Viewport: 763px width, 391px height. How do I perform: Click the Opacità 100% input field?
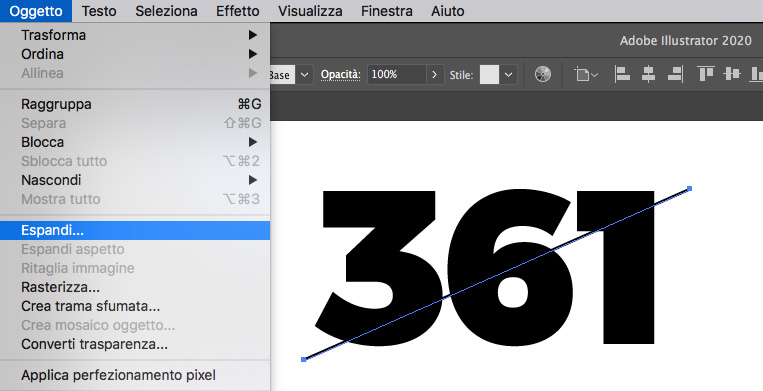tap(397, 75)
